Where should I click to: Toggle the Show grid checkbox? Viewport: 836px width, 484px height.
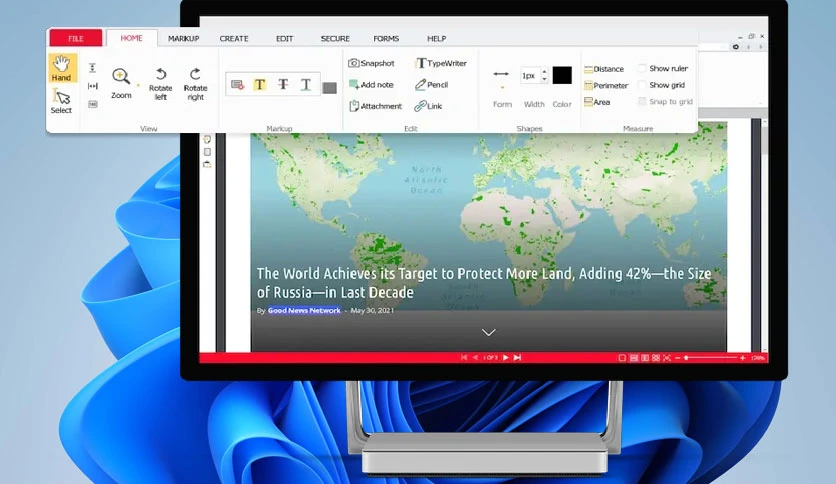click(642, 85)
